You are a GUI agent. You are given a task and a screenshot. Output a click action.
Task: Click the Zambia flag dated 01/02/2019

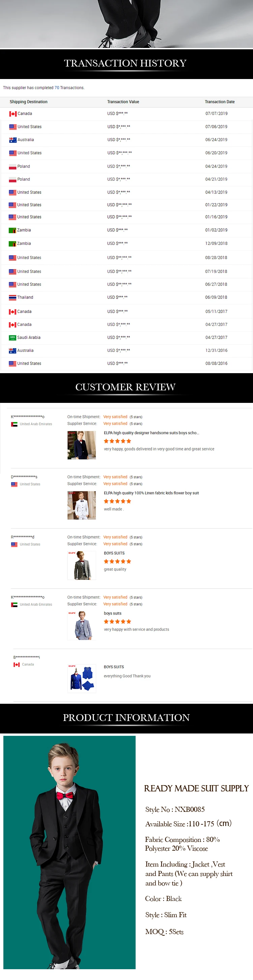[12, 230]
